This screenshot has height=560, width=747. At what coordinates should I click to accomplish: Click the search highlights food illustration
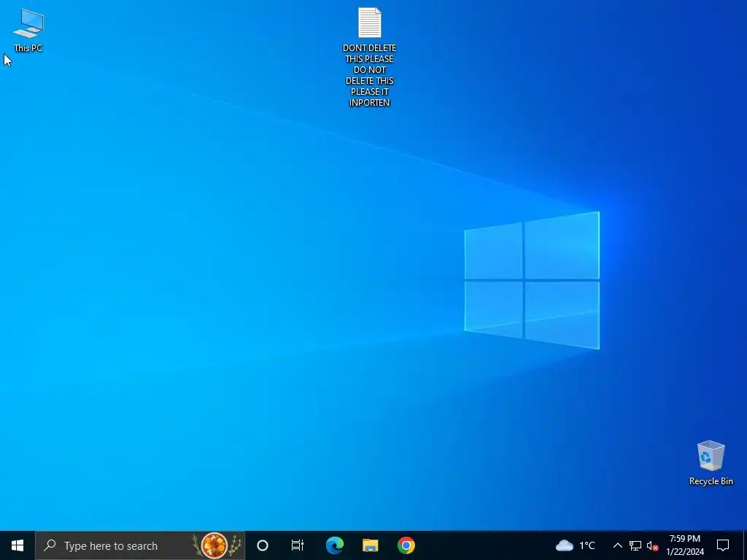[x=216, y=545]
